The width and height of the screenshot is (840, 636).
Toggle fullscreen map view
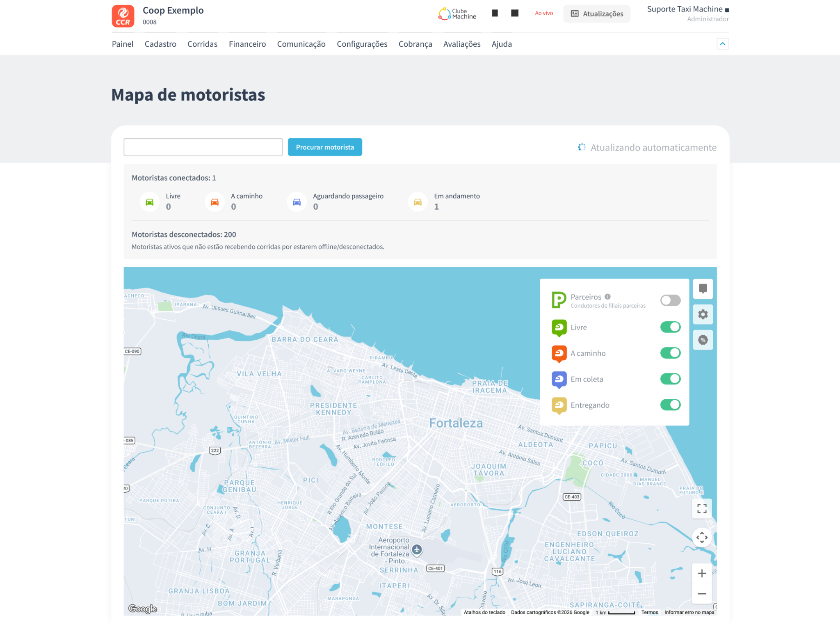click(x=702, y=509)
